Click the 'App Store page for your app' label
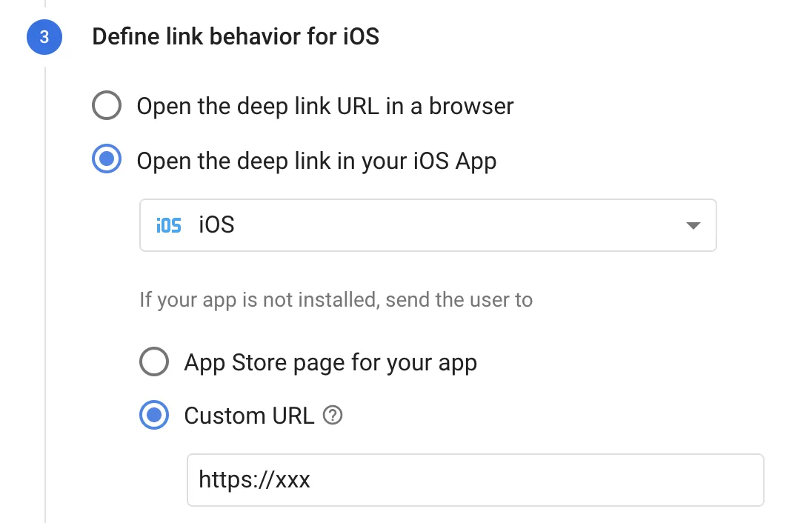The width and height of the screenshot is (812, 523). (330, 362)
